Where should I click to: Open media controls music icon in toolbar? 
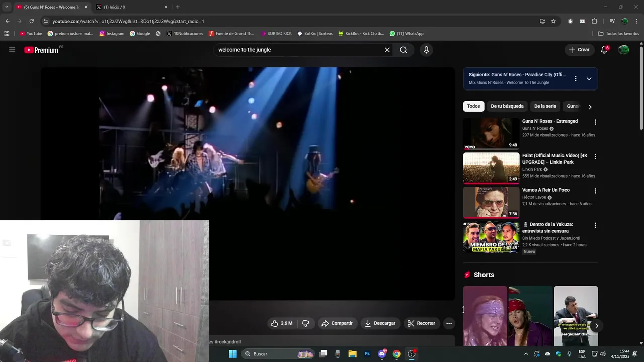[612, 21]
